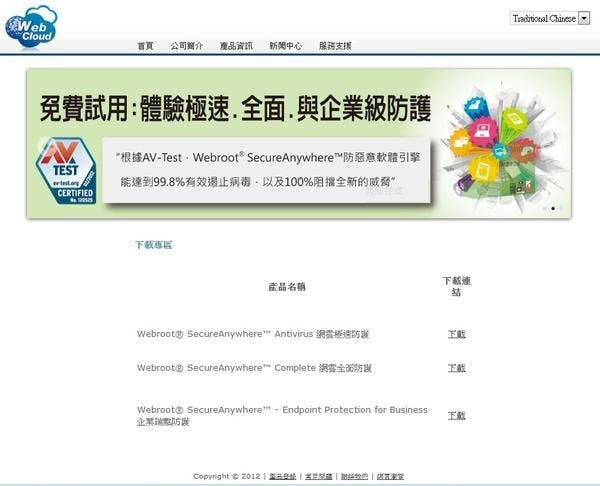Click the Copyright © 2012 footer text

pyautogui.click(x=227, y=476)
